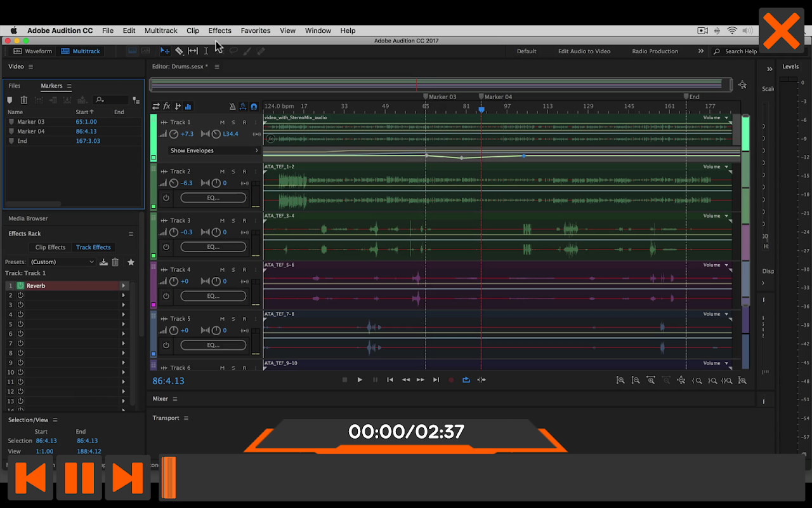Save the effects rack preset icon
812x508 pixels.
click(x=103, y=262)
